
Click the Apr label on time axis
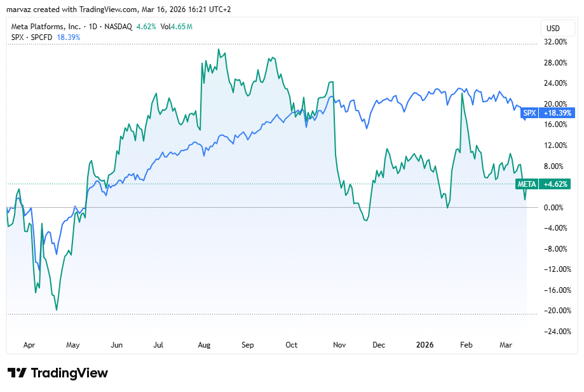click(29, 345)
